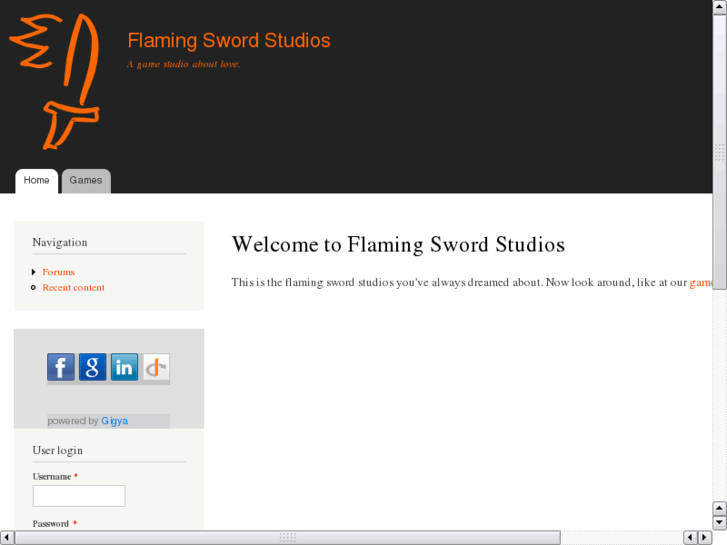Image resolution: width=727 pixels, height=545 pixels.
Task: Click the vertical scrollbar down arrow
Action: [719, 522]
